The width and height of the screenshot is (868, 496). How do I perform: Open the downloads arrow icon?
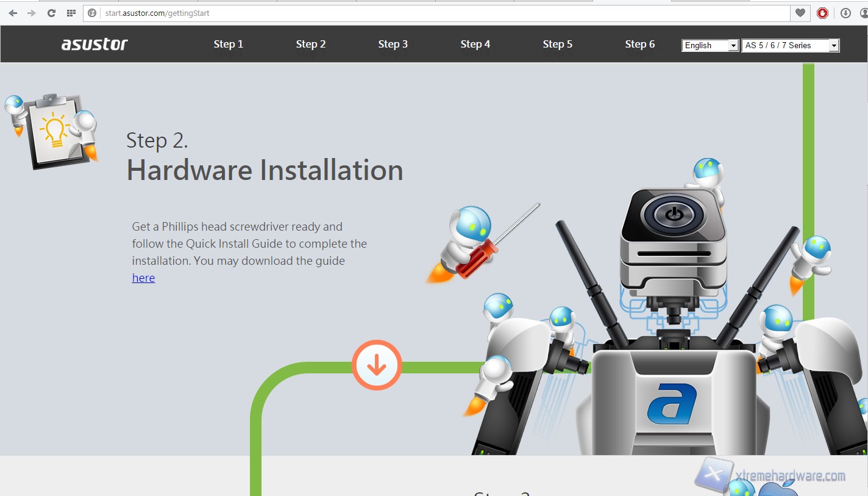pyautogui.click(x=845, y=13)
